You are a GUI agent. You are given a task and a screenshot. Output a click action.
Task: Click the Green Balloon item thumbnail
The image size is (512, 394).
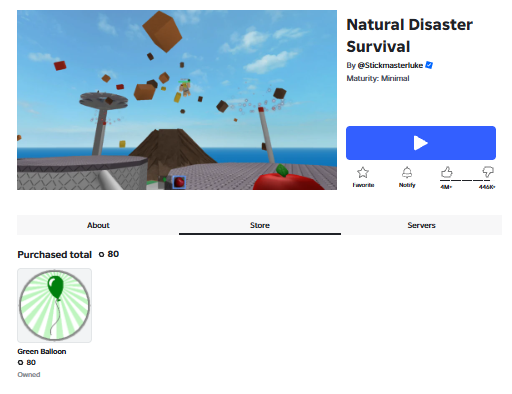click(x=54, y=305)
